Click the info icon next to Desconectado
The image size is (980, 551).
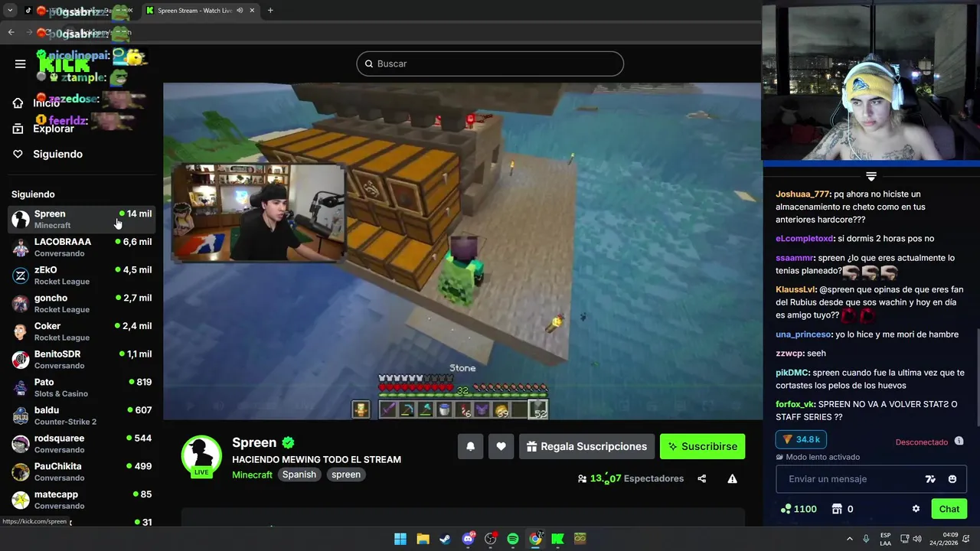959,442
